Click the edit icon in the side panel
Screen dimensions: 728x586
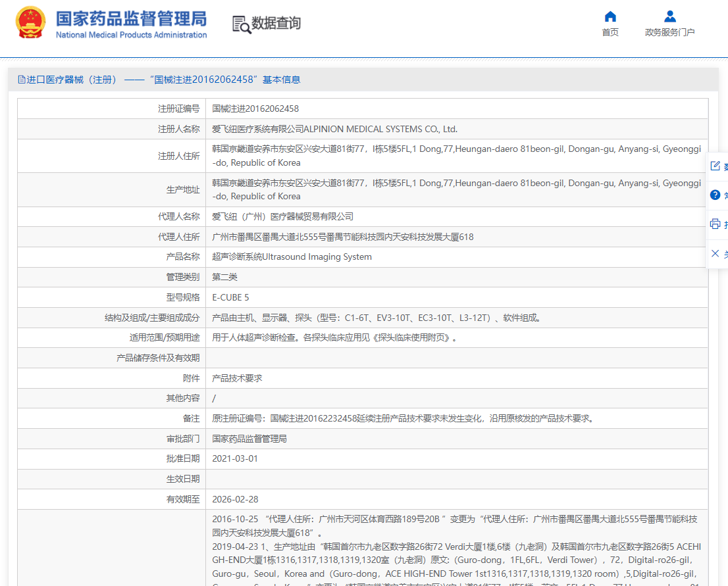(715, 166)
